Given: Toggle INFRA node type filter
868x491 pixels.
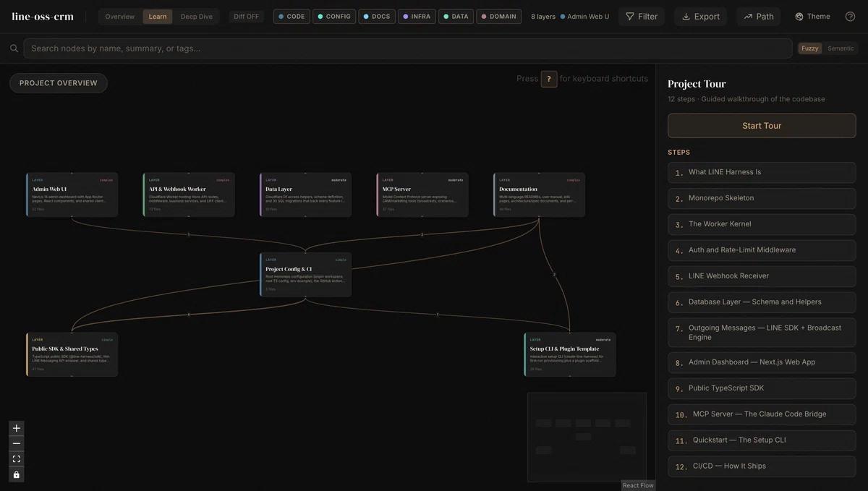Looking at the screenshot, I should [417, 17].
